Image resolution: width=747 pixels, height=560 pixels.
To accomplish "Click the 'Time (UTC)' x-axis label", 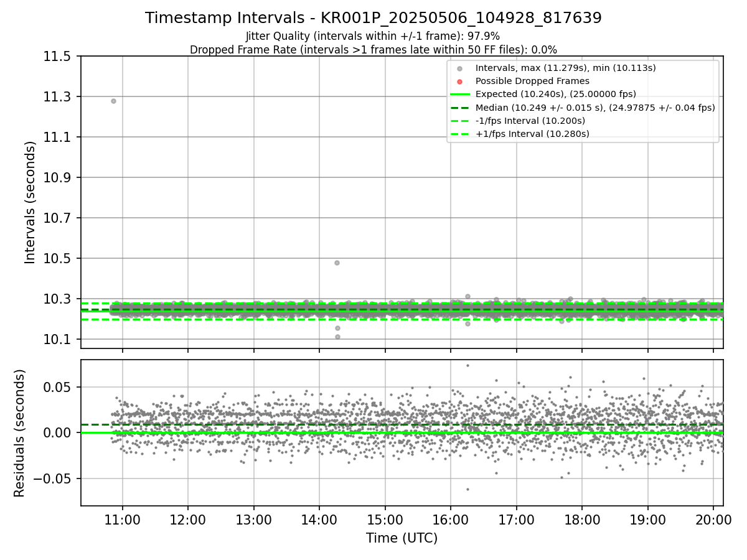I will 402,538.
